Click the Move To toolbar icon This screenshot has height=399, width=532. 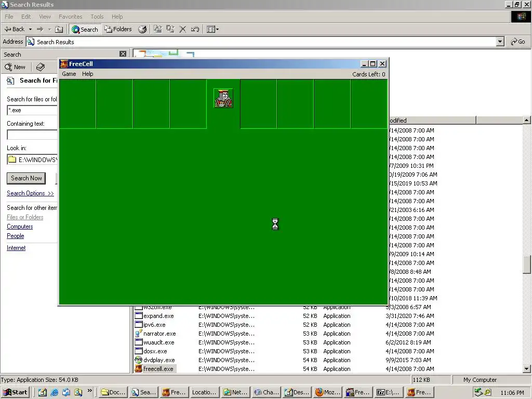[x=158, y=29]
